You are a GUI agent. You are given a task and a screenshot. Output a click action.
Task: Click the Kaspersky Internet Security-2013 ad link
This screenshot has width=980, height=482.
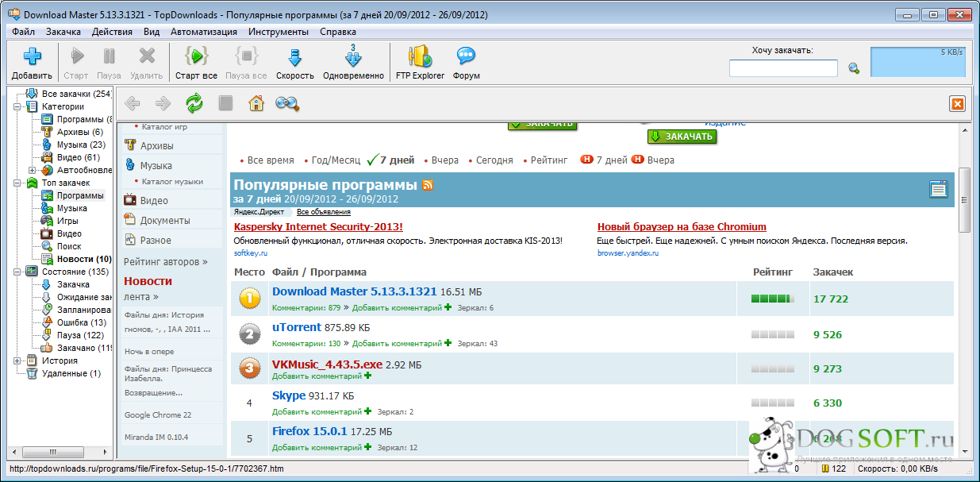click(x=318, y=227)
